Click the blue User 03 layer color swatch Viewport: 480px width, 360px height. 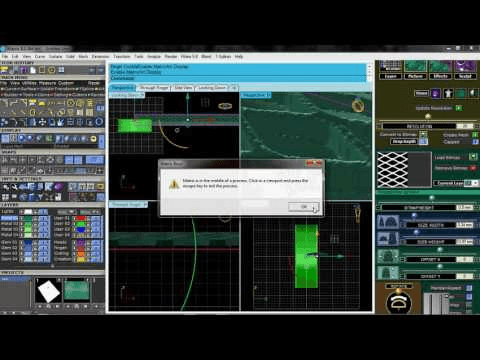[x=81, y=230]
